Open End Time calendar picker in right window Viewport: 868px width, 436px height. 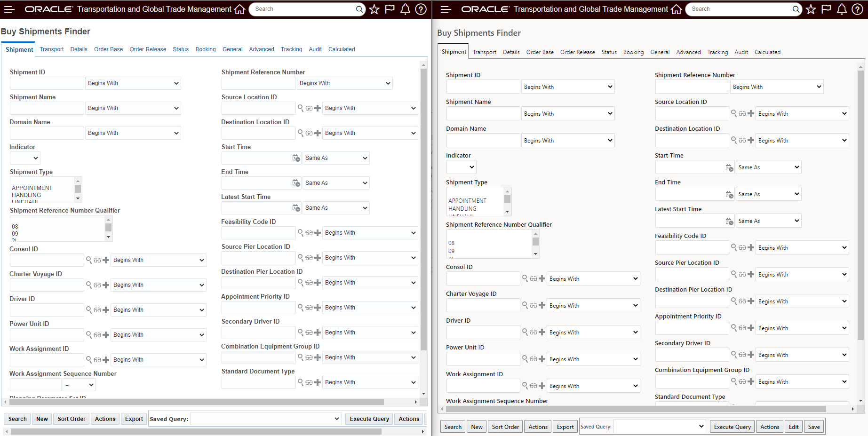[x=729, y=194]
